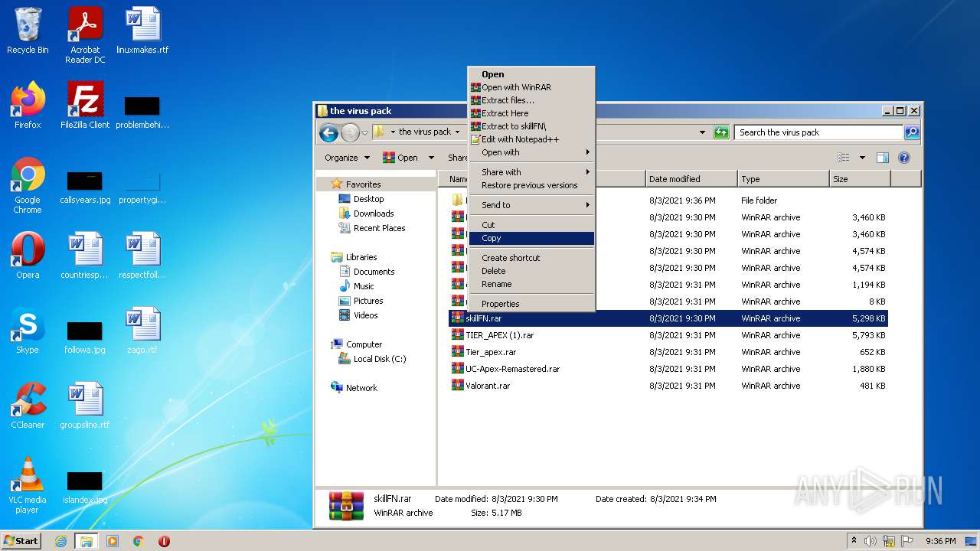Viewport: 980px width, 551px height.
Task: Expand the Open button dropdown arrow
Action: (431, 158)
